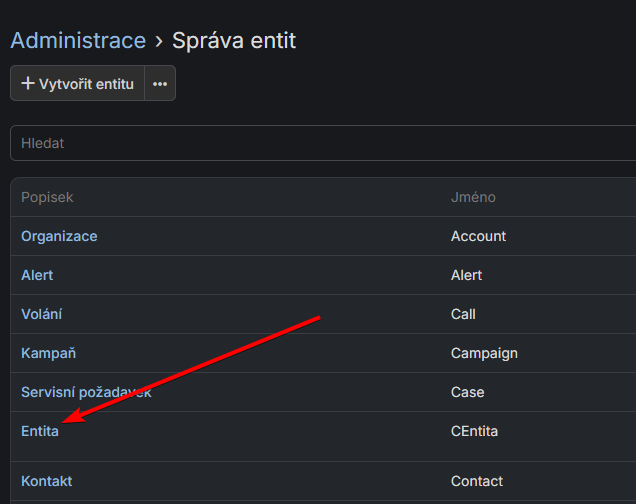Image resolution: width=636 pixels, height=504 pixels.
Task: Select the Call name cell
Action: click(x=463, y=314)
